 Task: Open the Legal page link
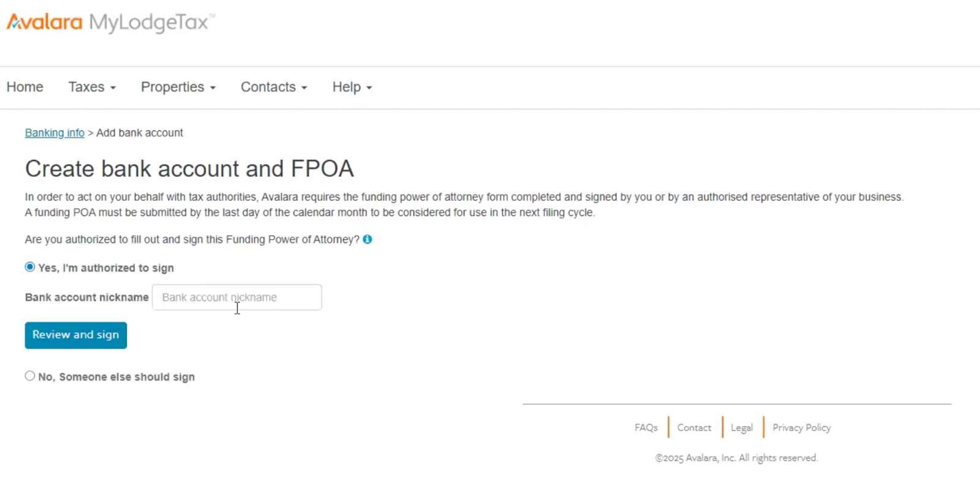(741, 427)
